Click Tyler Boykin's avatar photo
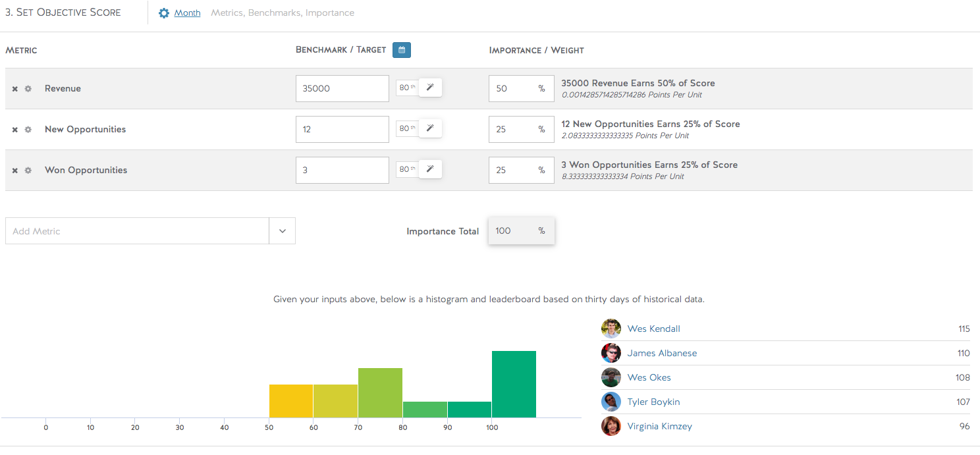The image size is (980, 455). click(x=611, y=402)
